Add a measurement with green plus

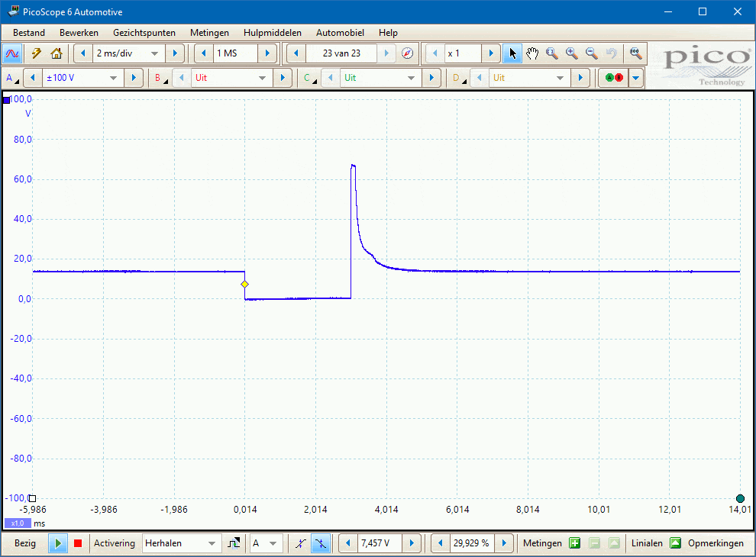click(x=574, y=543)
